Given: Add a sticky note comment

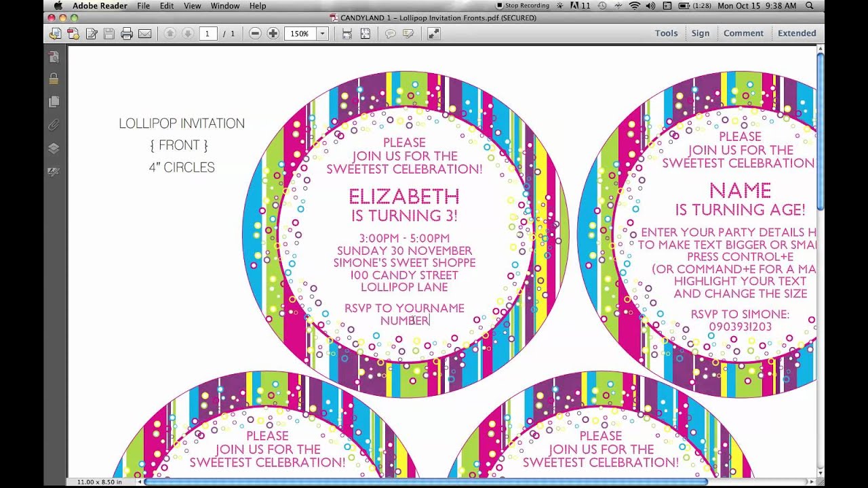Looking at the screenshot, I should [x=390, y=33].
